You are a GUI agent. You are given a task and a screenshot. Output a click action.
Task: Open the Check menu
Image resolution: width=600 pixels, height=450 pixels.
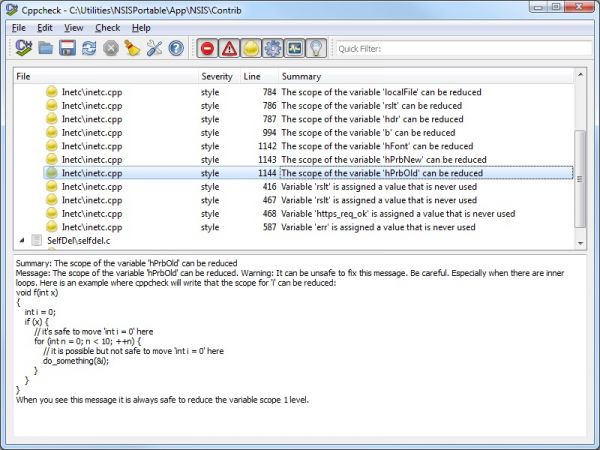click(x=108, y=28)
